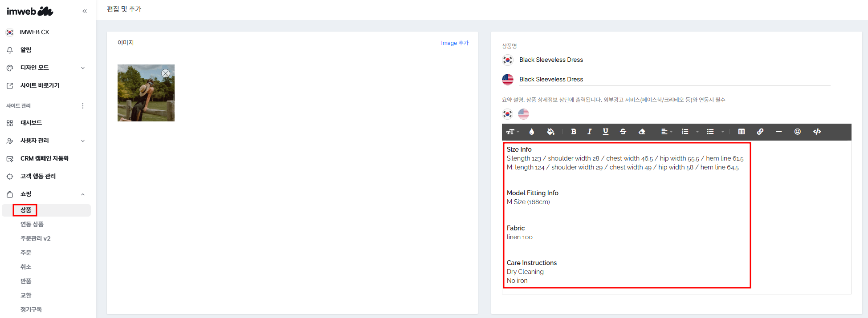Image resolution: width=868 pixels, height=318 pixels.
Task: Click the 'Care Instructions' heading
Action: click(532, 263)
